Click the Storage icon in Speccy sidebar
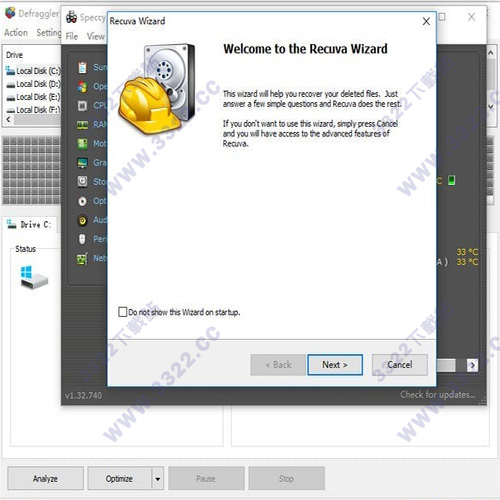The height and width of the screenshot is (500, 500). coord(82,182)
